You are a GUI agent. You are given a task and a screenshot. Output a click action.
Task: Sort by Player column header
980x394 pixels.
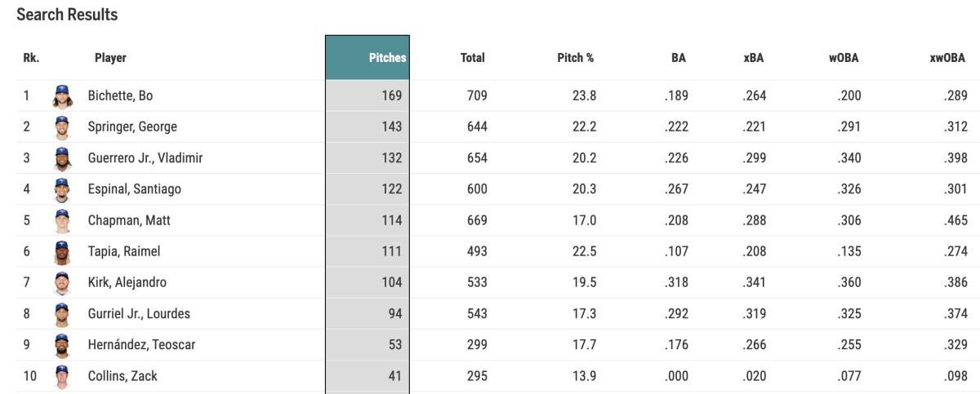(x=110, y=58)
